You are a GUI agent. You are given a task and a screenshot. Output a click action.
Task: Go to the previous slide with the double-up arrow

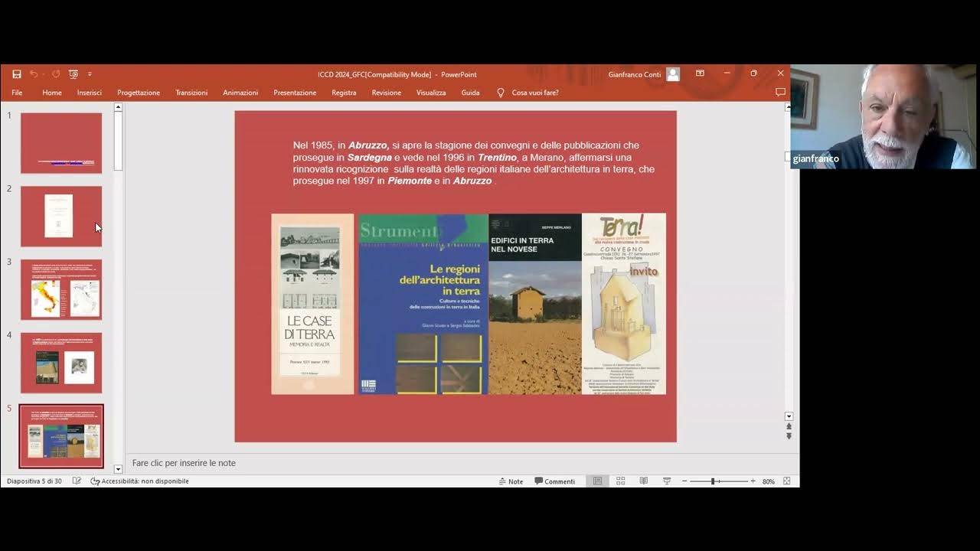point(789,426)
